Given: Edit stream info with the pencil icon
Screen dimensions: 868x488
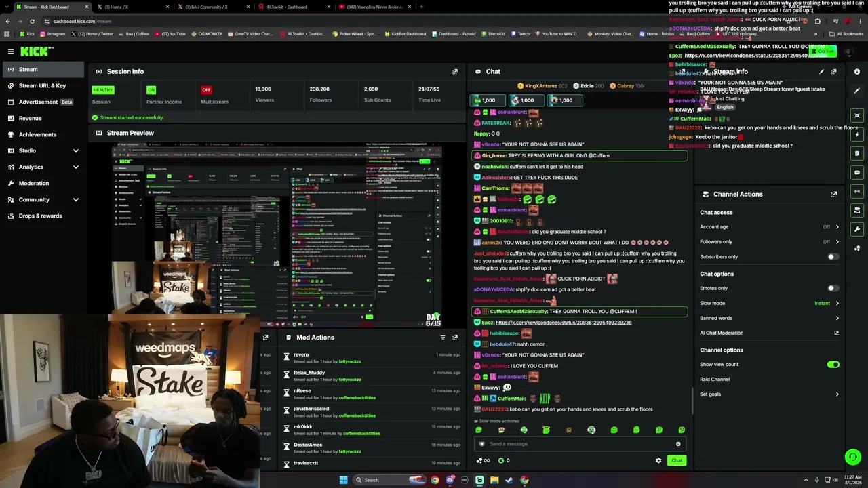Looking at the screenshot, I should (821, 71).
